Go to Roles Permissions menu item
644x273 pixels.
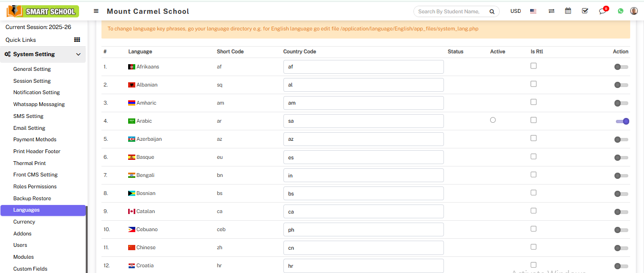coord(35,186)
